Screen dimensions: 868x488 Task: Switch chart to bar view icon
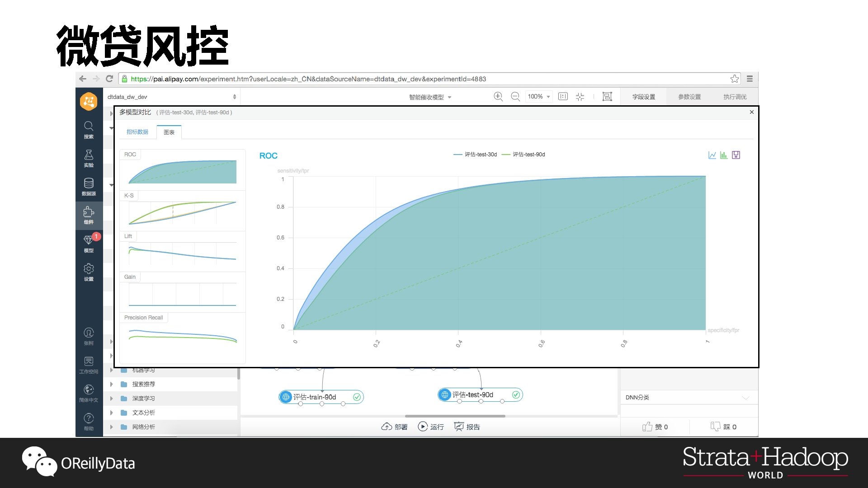pos(724,155)
